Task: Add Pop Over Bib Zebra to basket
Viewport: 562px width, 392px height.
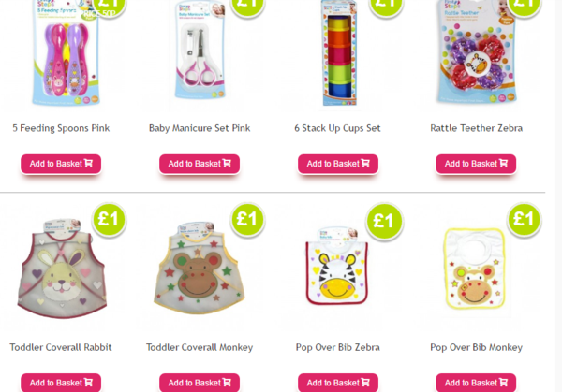Action: coord(338,383)
